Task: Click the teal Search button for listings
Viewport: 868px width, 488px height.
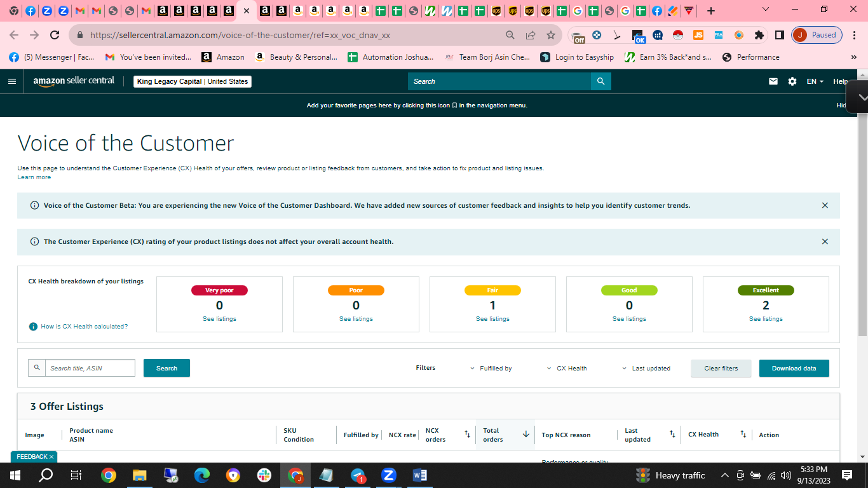Action: coord(166,368)
